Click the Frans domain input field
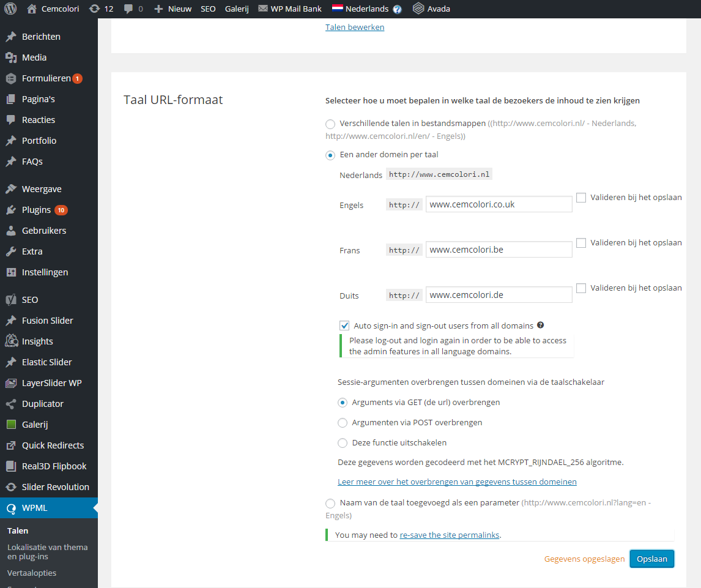 coord(499,250)
